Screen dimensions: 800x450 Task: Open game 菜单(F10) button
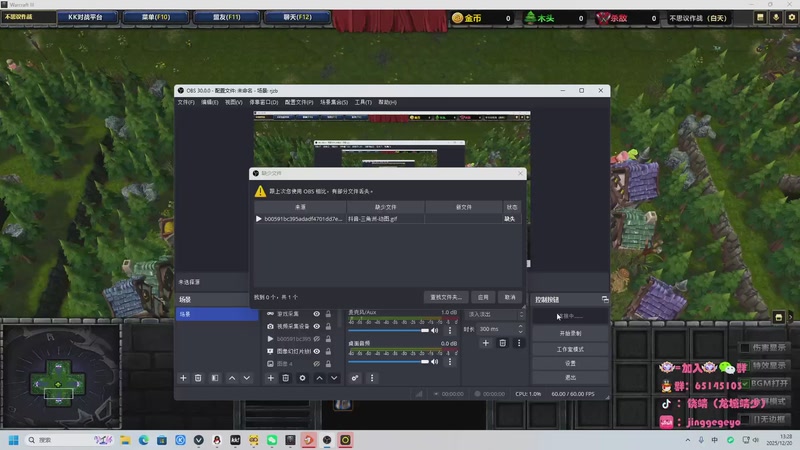click(x=156, y=17)
